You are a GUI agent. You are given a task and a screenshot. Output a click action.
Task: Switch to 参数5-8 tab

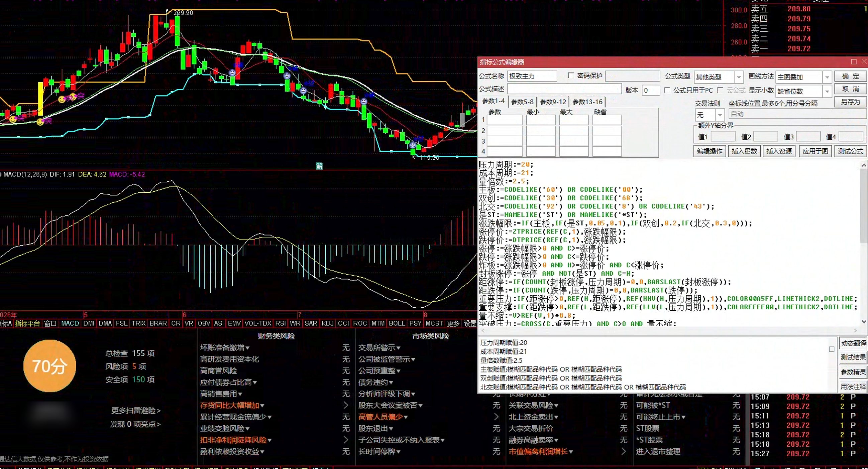point(522,102)
